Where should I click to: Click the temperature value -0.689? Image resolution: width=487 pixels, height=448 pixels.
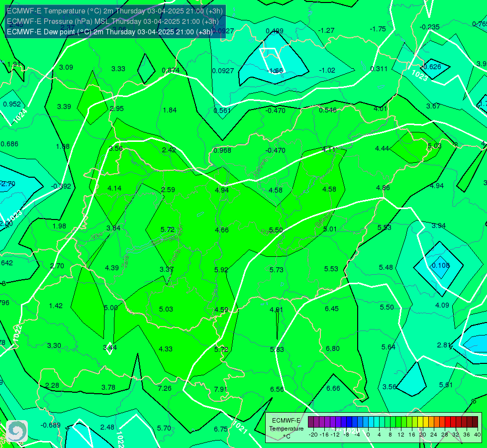coord(50,425)
